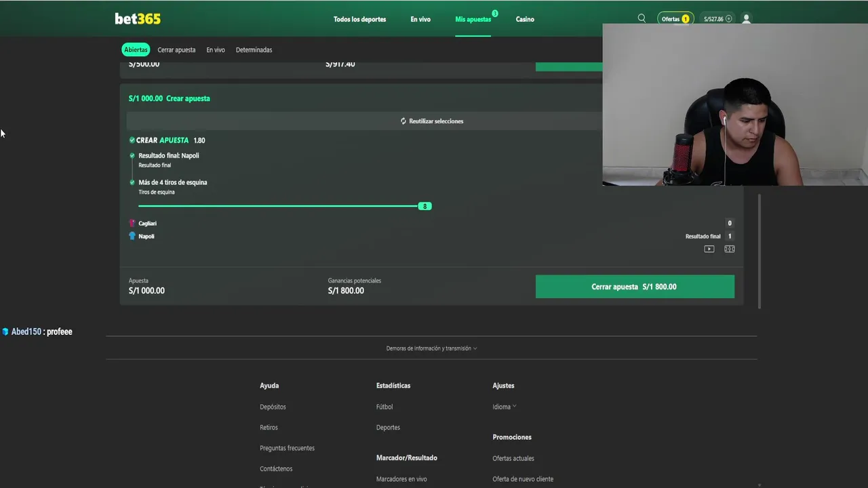Click Cerrar apuesta S/1 800.00 button
868x488 pixels.
635,287
